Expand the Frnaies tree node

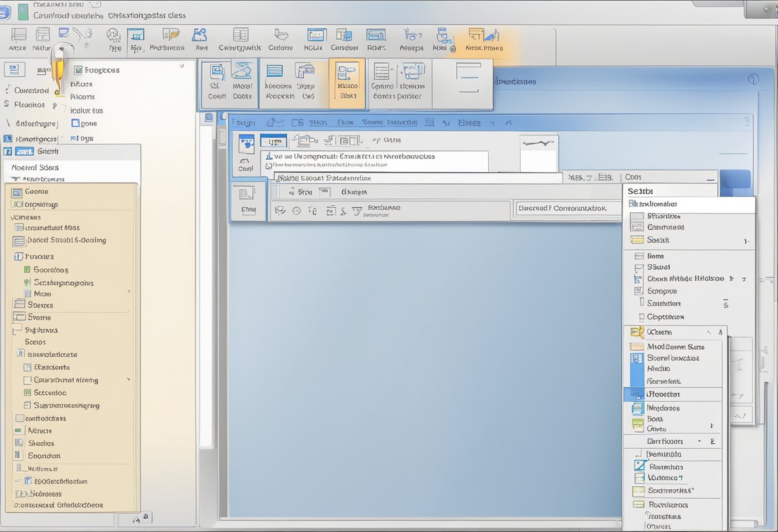click(x=17, y=256)
